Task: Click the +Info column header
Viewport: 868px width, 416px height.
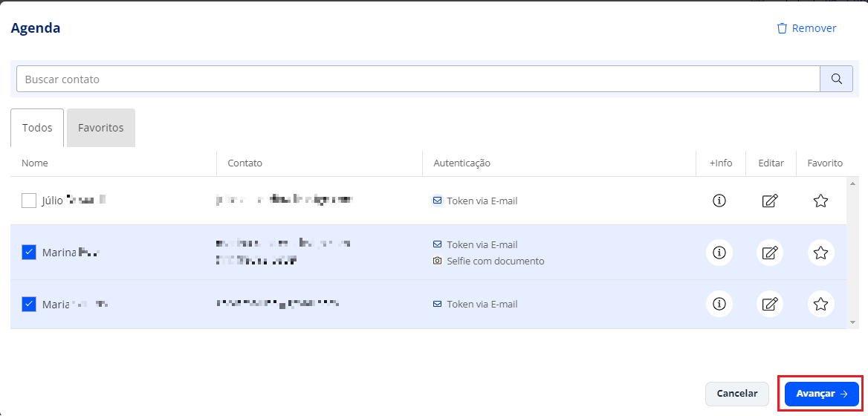Action: tap(721, 163)
